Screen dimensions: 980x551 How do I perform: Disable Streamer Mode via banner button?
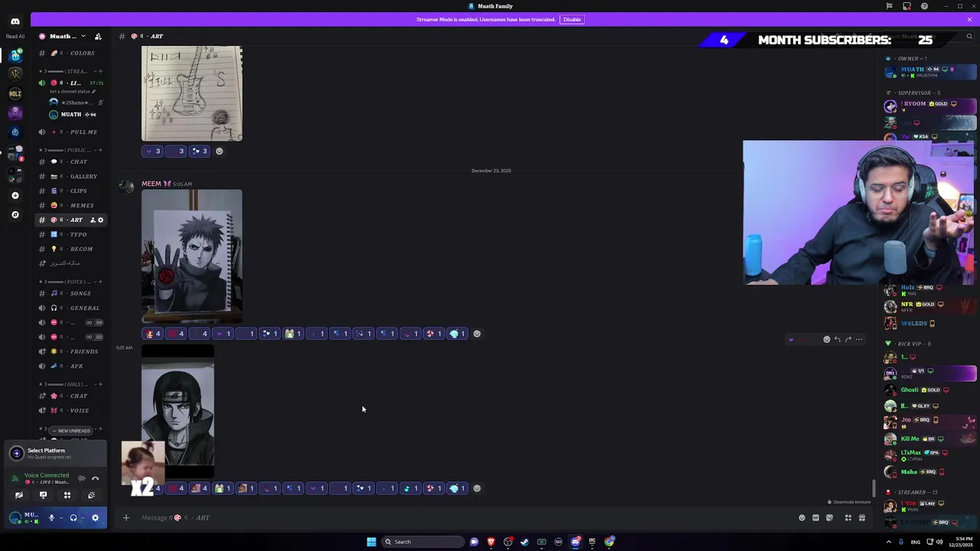tap(572, 19)
